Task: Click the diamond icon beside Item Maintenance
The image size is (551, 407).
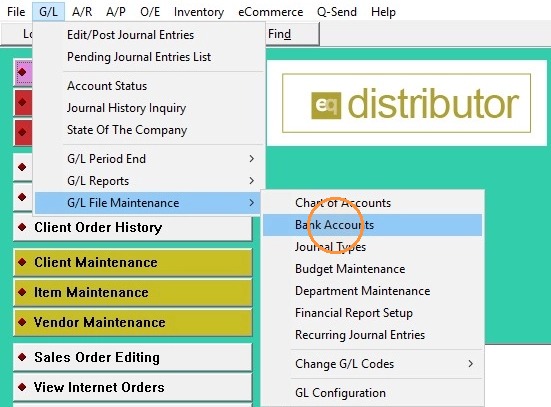Action: pyautogui.click(x=22, y=292)
